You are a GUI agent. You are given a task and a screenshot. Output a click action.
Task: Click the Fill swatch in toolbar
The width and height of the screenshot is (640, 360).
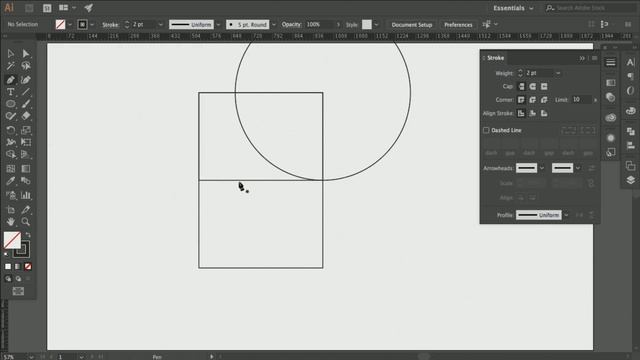point(12,240)
